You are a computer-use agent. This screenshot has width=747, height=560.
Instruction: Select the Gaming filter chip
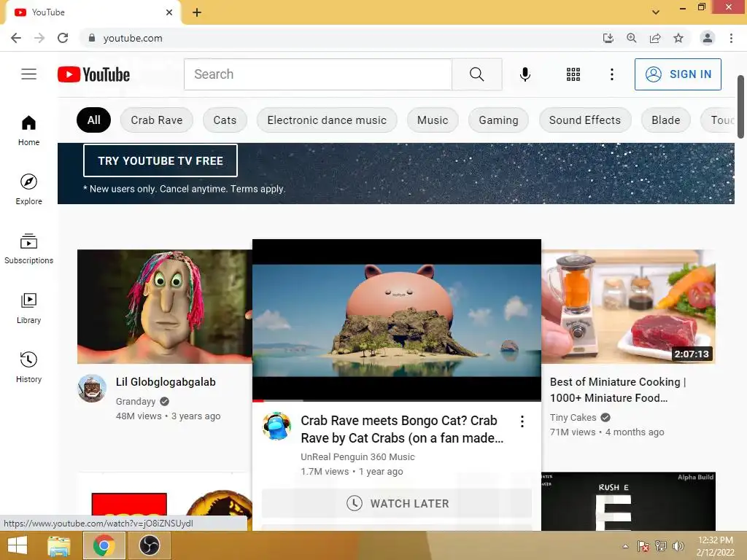498,120
